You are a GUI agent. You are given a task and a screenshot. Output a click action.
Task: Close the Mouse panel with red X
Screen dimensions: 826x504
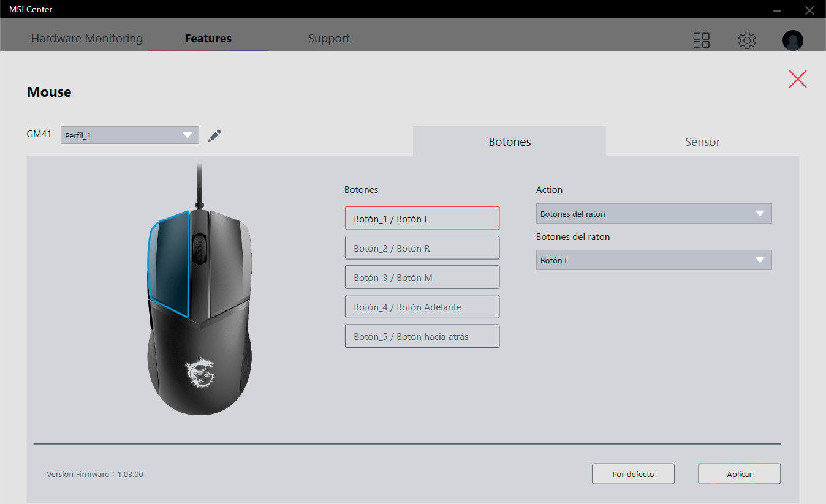tap(797, 79)
